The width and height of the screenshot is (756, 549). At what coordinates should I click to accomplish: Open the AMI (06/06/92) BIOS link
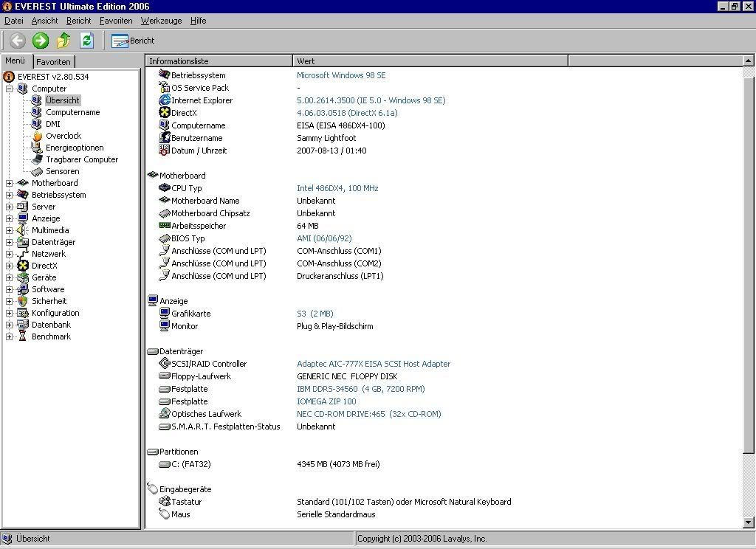(x=324, y=238)
